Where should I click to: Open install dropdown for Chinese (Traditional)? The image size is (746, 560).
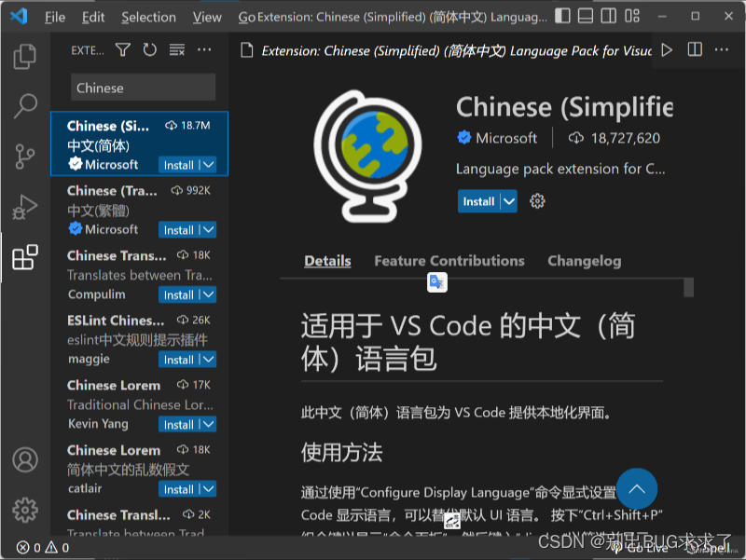pyautogui.click(x=208, y=230)
